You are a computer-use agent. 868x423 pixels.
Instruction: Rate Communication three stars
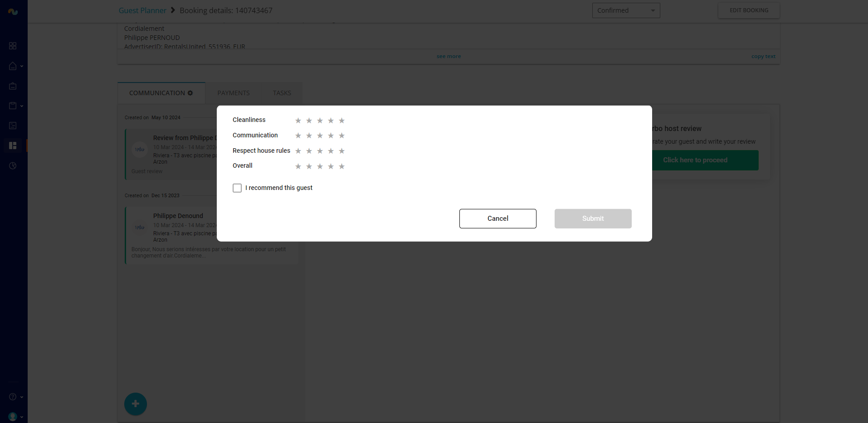320,136
